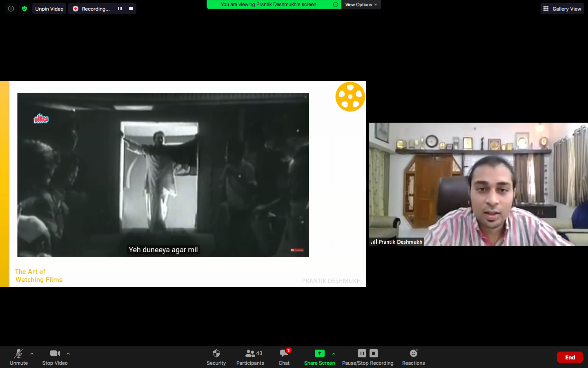View encryption details via green shield
Screen dimensions: 588x368
(24, 9)
